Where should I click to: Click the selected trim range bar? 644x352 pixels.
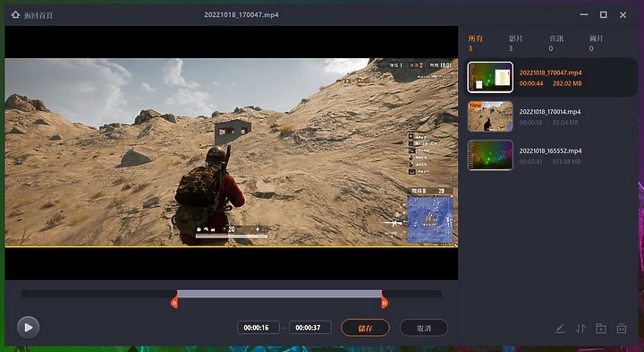point(279,294)
